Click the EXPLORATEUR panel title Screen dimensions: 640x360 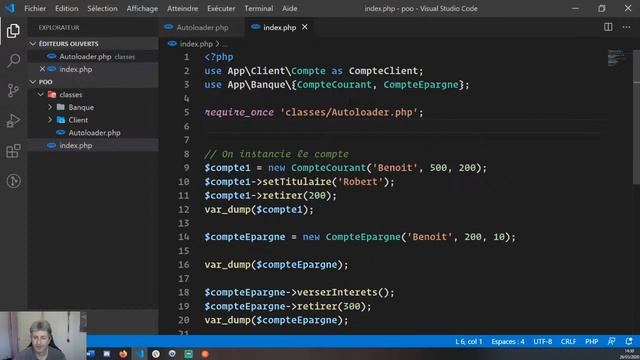(x=59, y=27)
